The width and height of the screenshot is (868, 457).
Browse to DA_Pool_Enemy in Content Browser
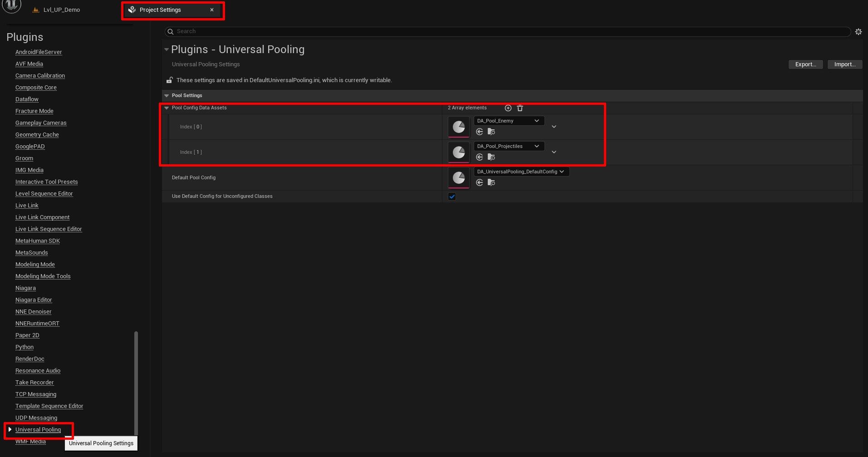coord(491,132)
